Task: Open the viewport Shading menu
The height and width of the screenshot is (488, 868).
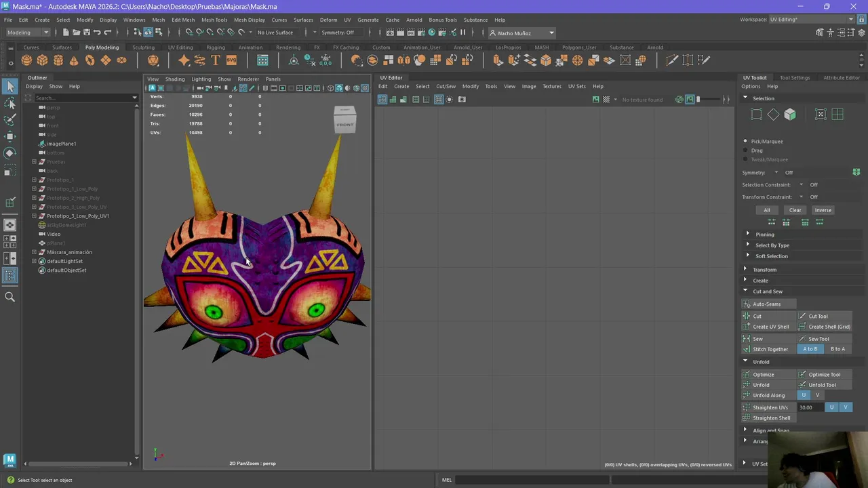Action: pos(175,79)
